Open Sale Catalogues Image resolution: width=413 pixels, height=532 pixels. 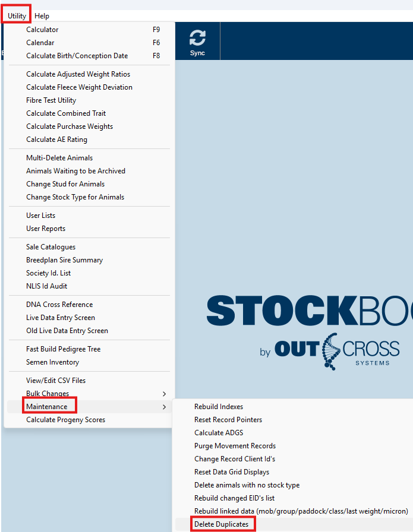51,247
